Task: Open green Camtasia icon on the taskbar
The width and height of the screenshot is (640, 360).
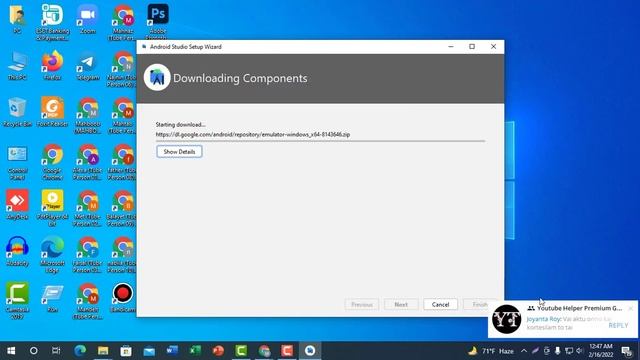Action: pyautogui.click(x=241, y=351)
